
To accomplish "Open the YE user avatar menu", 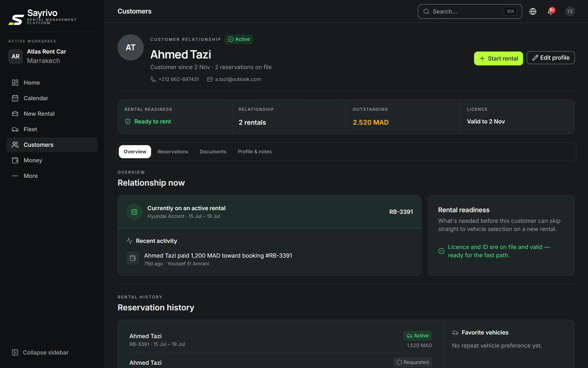I will (570, 11).
